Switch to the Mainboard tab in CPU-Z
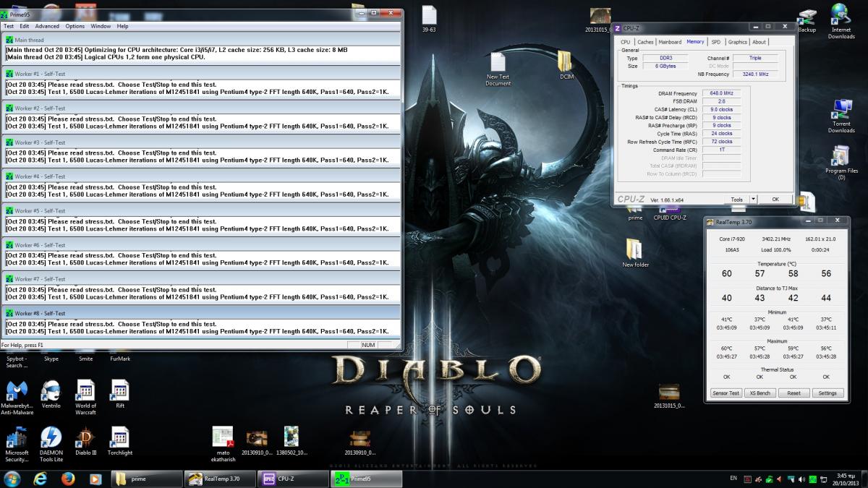This screenshot has width=868, height=488. coord(670,42)
